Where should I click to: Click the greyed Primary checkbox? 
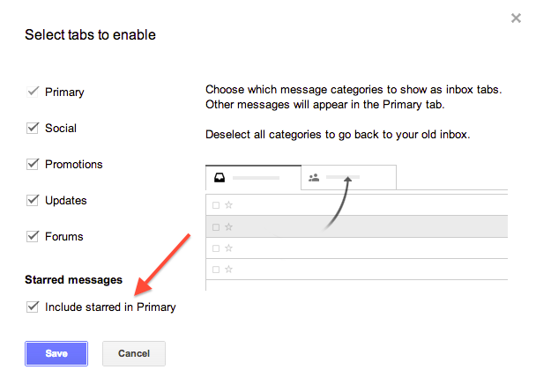(33, 92)
